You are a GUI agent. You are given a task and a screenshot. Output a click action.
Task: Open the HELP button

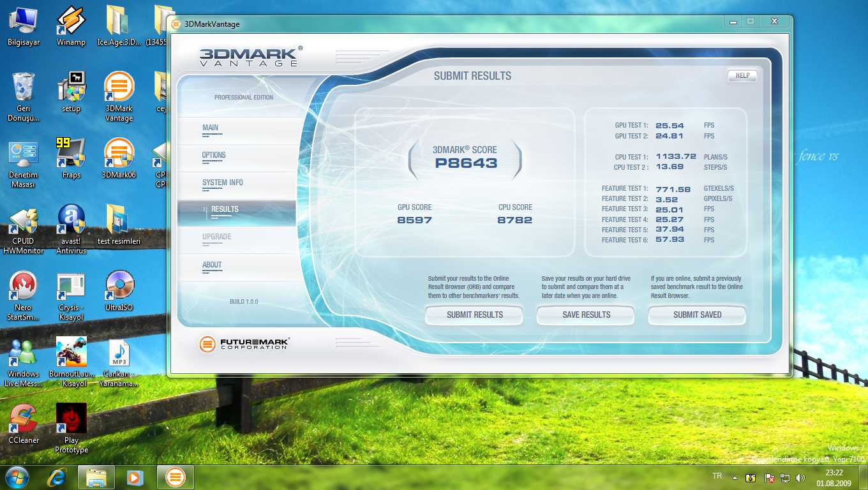(x=742, y=75)
